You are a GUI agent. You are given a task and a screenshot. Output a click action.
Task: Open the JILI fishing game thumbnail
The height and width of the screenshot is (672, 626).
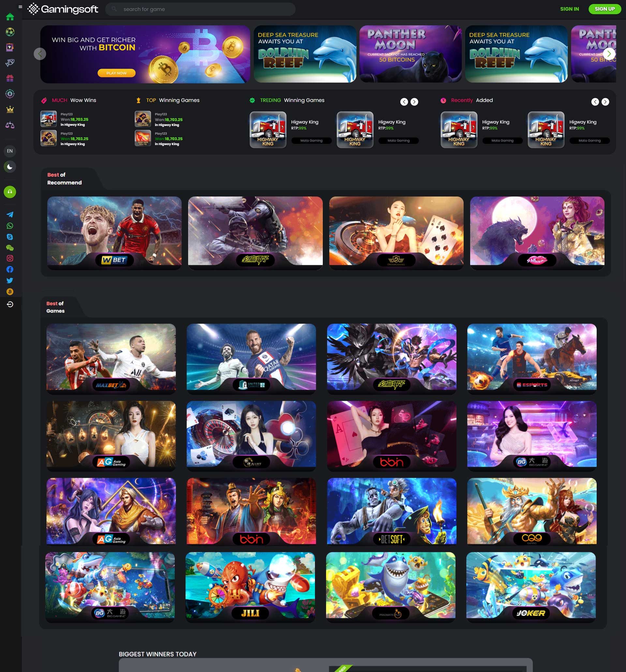pos(250,587)
